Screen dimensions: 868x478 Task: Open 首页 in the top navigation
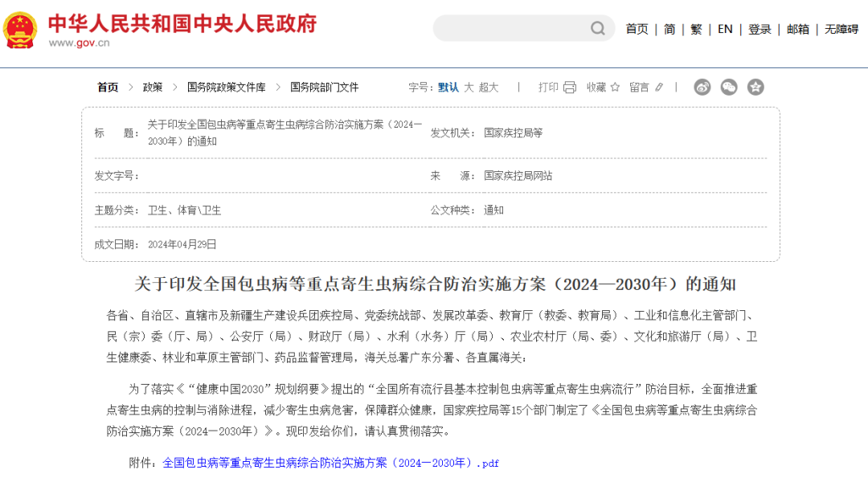coord(637,29)
